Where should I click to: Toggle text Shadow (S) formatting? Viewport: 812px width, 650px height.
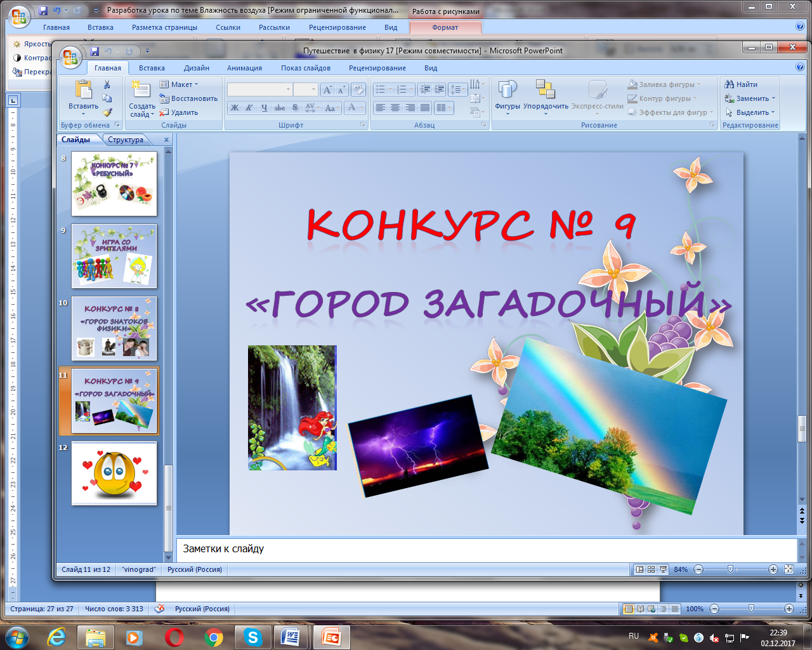(x=295, y=107)
